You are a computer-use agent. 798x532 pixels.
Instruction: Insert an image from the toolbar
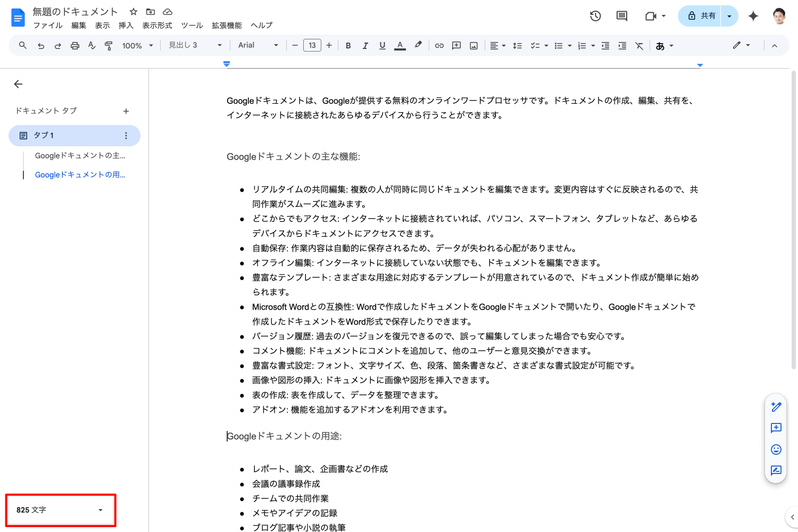(473, 46)
